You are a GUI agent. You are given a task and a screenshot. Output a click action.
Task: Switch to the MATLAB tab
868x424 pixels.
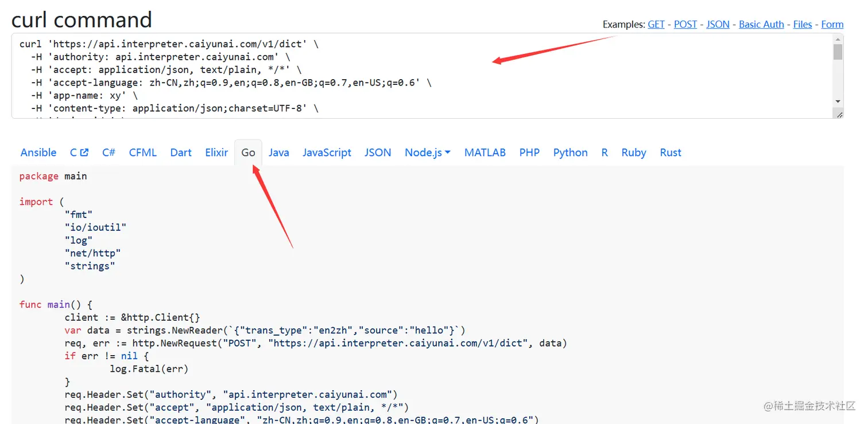[x=485, y=153]
